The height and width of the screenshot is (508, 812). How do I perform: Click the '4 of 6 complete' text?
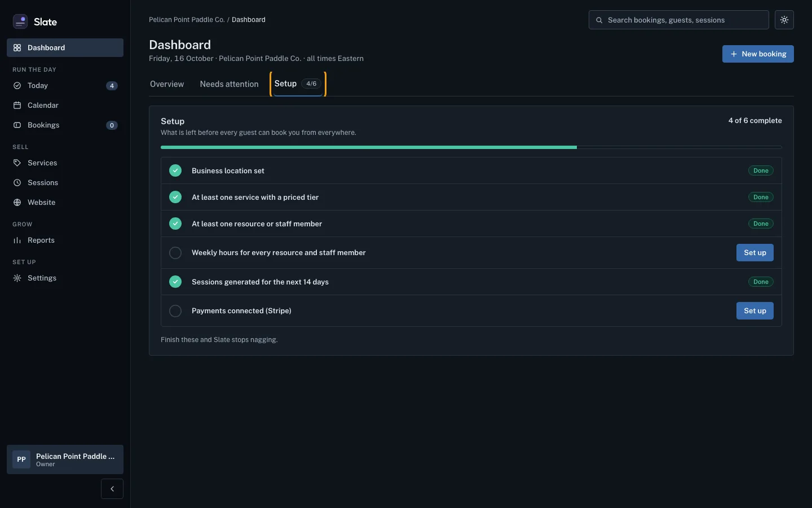click(x=755, y=121)
